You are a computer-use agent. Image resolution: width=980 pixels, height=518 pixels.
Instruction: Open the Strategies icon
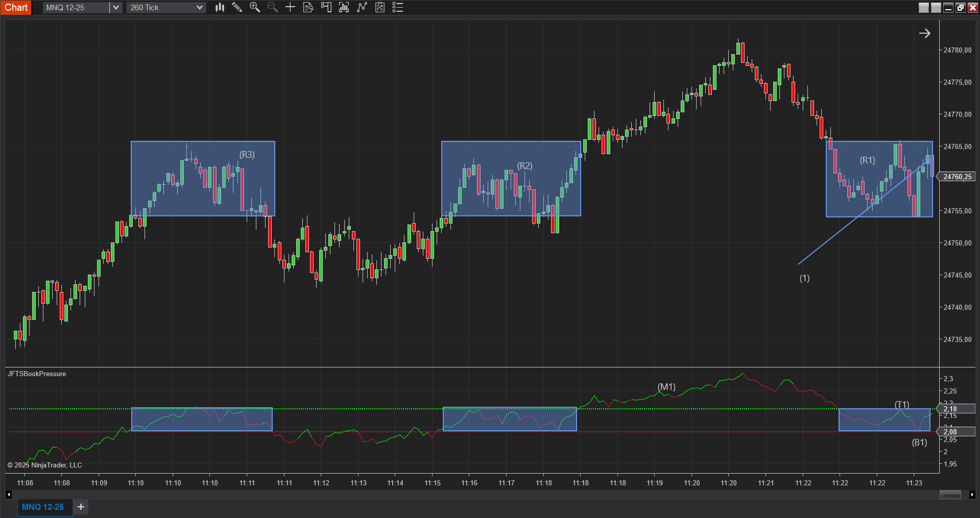click(x=362, y=7)
